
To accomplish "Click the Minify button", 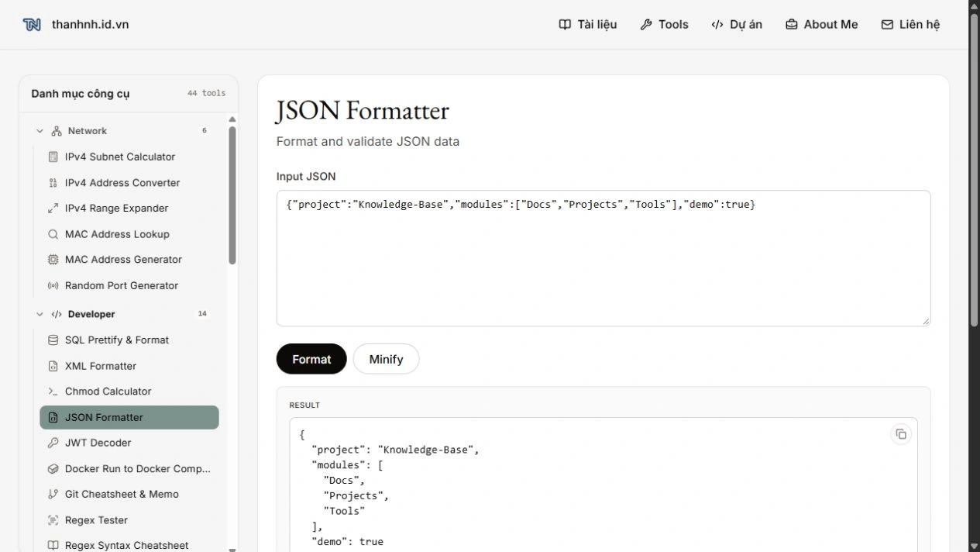I will [386, 359].
